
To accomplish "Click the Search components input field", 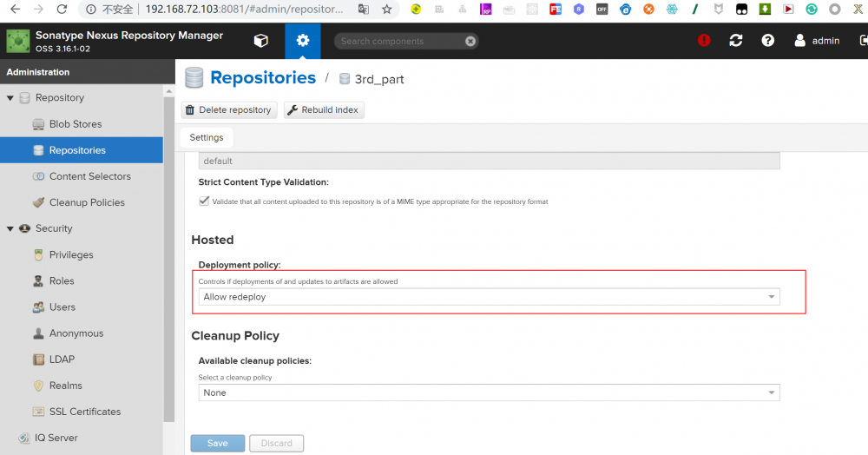I will (x=399, y=41).
